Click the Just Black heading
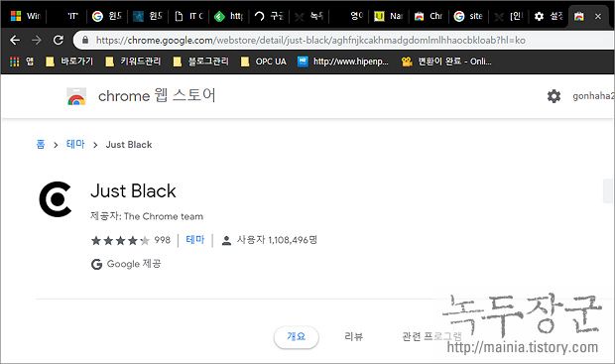The height and width of the screenshot is (364, 615). (133, 191)
